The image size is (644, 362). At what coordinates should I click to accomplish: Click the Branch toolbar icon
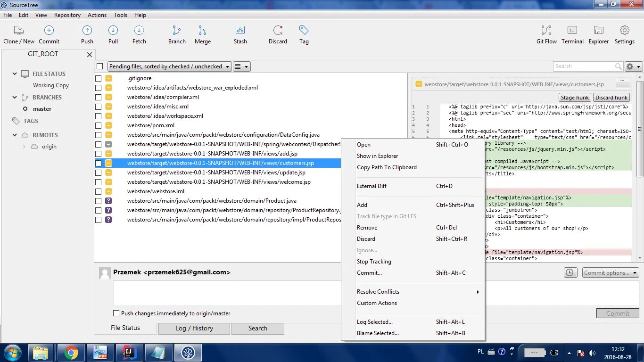coord(177,31)
